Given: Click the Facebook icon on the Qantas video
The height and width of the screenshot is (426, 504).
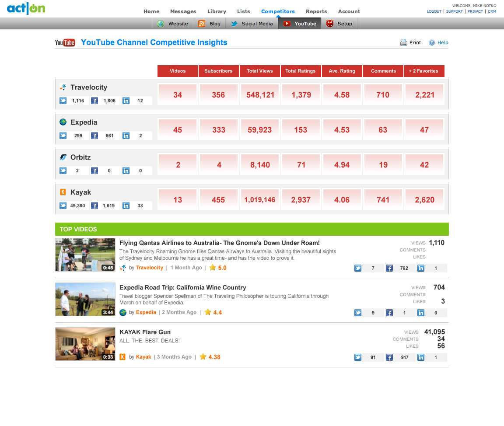Looking at the screenshot, I should click(x=389, y=268).
